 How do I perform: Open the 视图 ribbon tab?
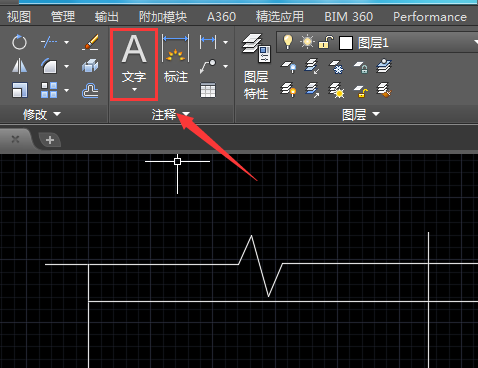(19, 16)
